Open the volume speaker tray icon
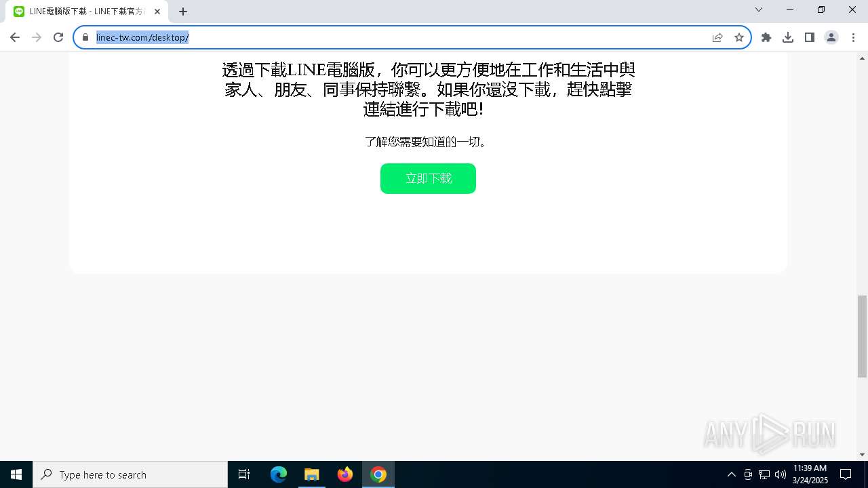The height and width of the screenshot is (488, 868). [x=781, y=474]
